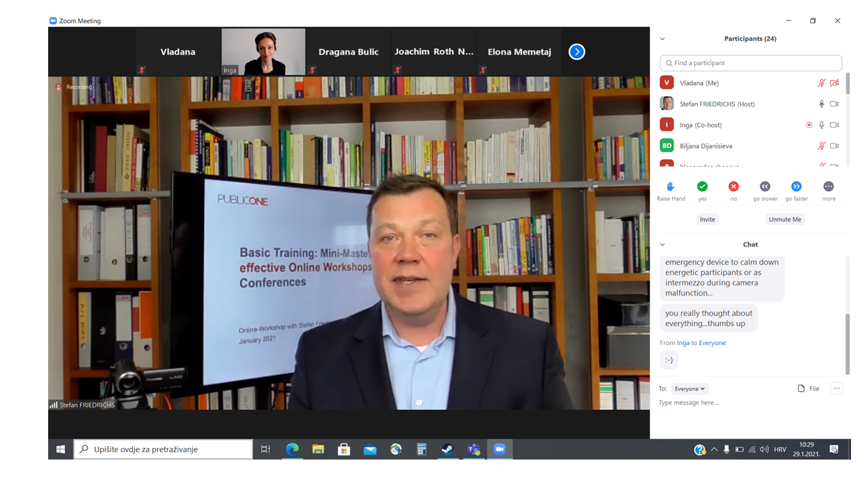Click the chat panel scrollbar
The image size is (868, 488).
(x=847, y=344)
